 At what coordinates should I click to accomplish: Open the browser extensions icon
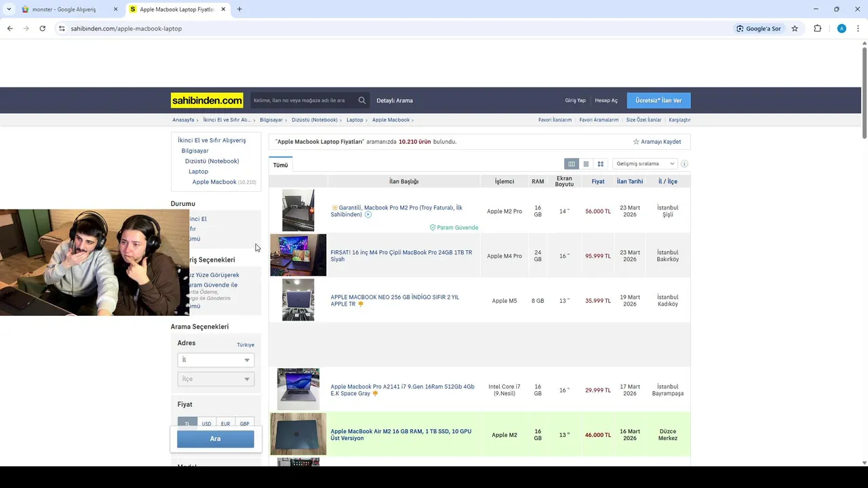click(x=817, y=28)
